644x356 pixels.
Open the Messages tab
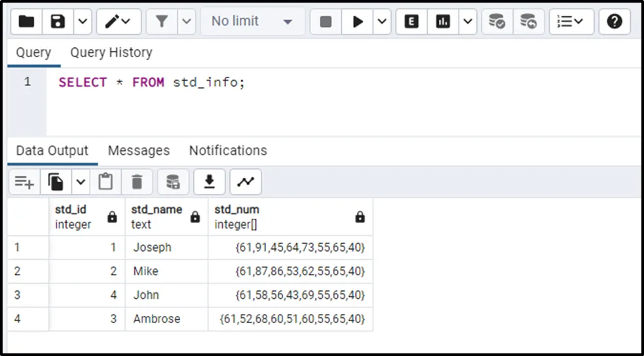tap(138, 150)
